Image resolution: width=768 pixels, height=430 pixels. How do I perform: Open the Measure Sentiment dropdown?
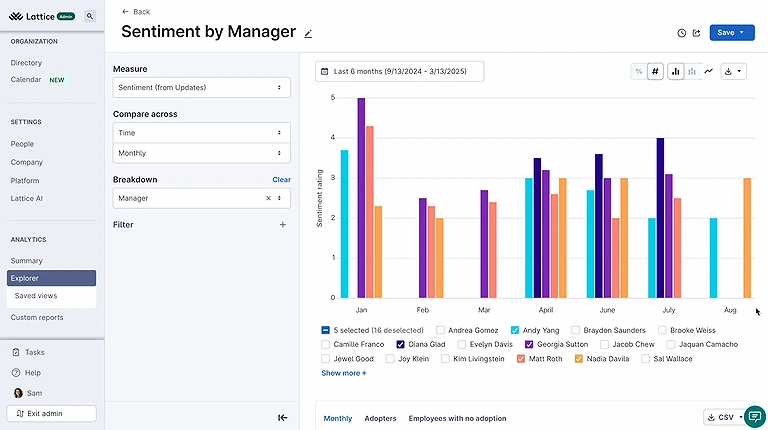click(x=201, y=88)
